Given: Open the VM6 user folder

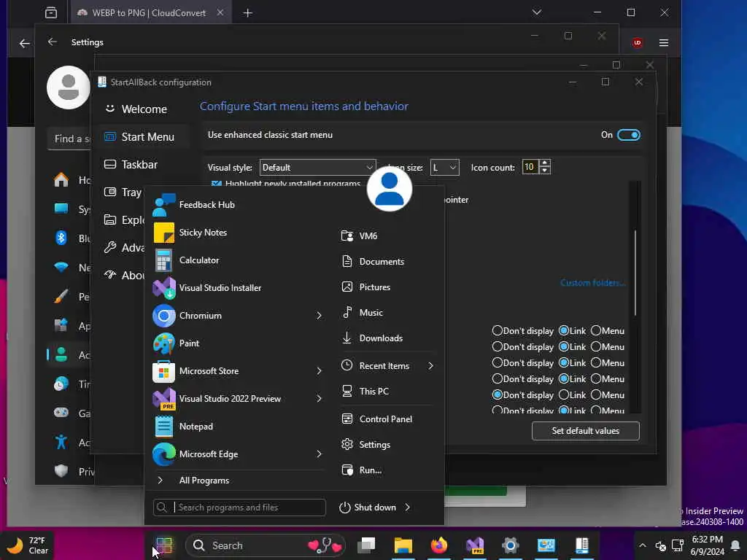Looking at the screenshot, I should click(x=359, y=236).
